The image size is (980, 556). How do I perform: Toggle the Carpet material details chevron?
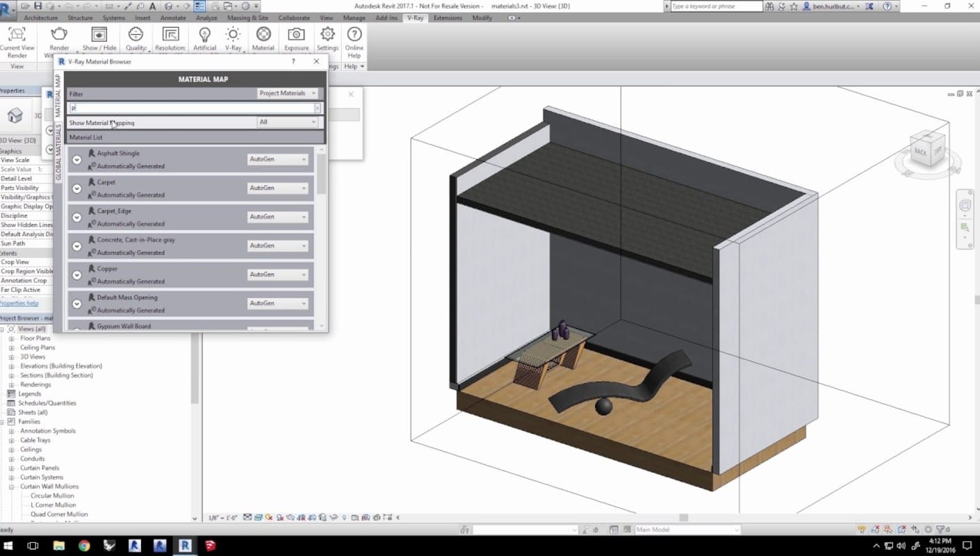tap(77, 188)
